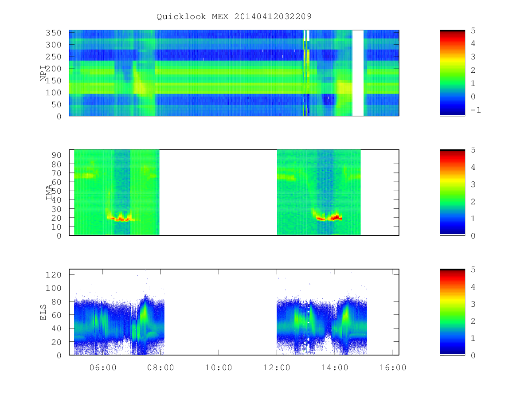Click the plot title Quicklook MEX 20140412032209
Viewport: 532px width, 399px height.
[x=234, y=17]
